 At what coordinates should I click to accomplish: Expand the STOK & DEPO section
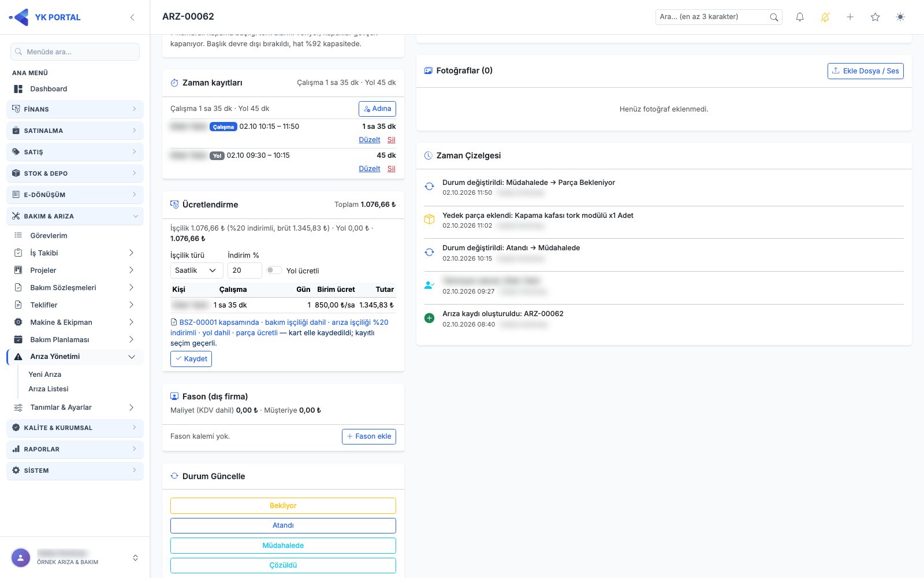[75, 173]
